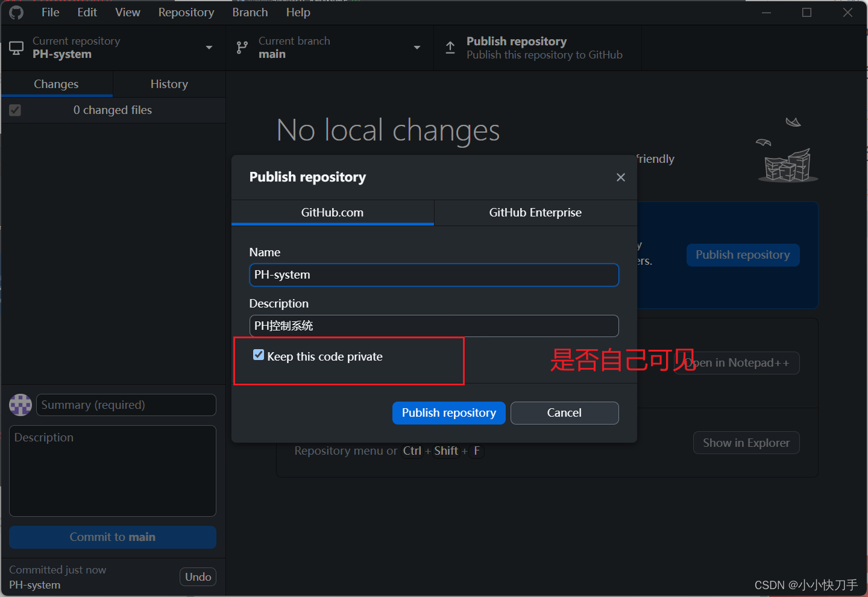
Task: Click Show in Explorer button
Action: pyautogui.click(x=746, y=443)
